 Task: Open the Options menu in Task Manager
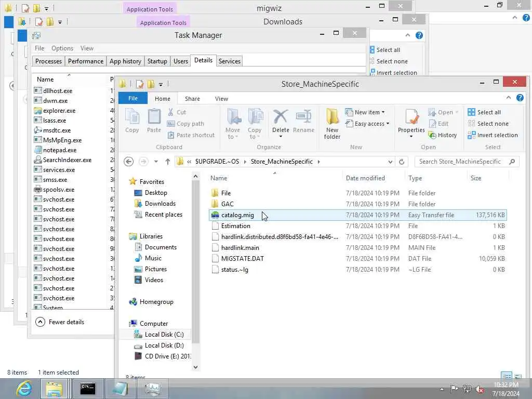point(62,48)
